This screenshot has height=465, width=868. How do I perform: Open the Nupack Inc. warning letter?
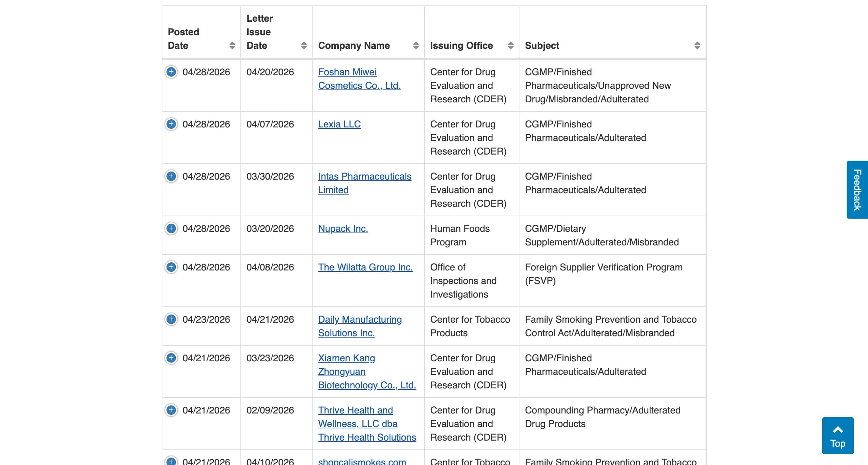[343, 228]
